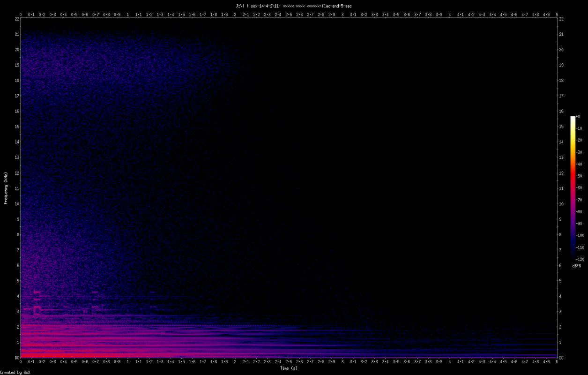Viewport: 588px width, 375px height.
Task: Click the spectrogram title 'sox-14-4-2...flac-end-5-sec'
Action: pos(294,6)
